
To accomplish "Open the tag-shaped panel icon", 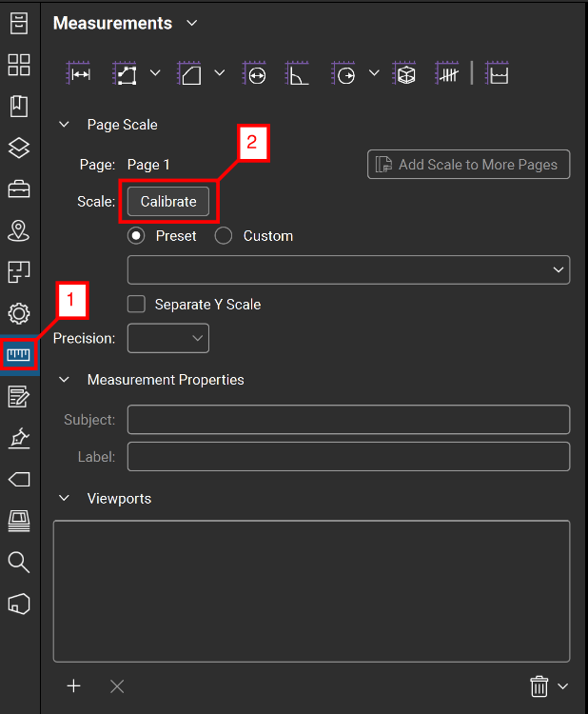I will click(x=19, y=480).
